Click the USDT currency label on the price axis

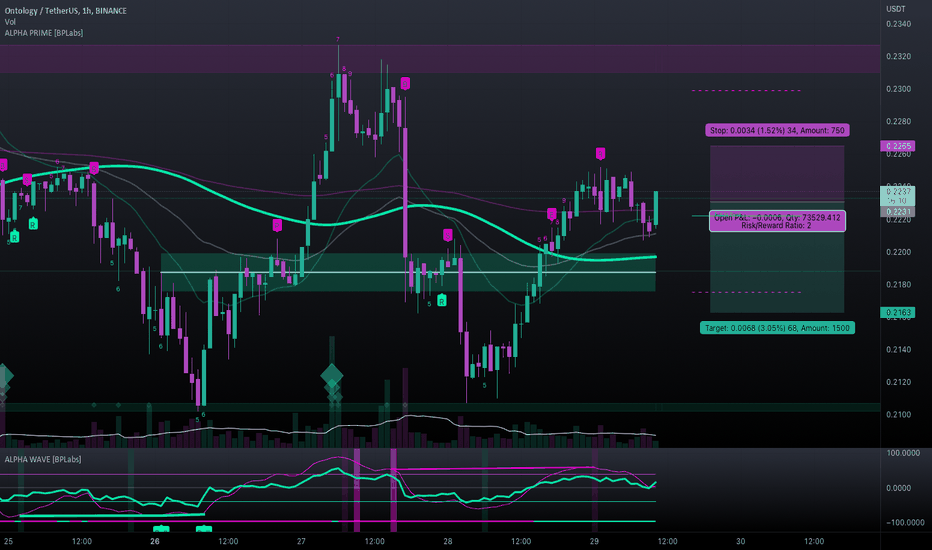(x=896, y=9)
